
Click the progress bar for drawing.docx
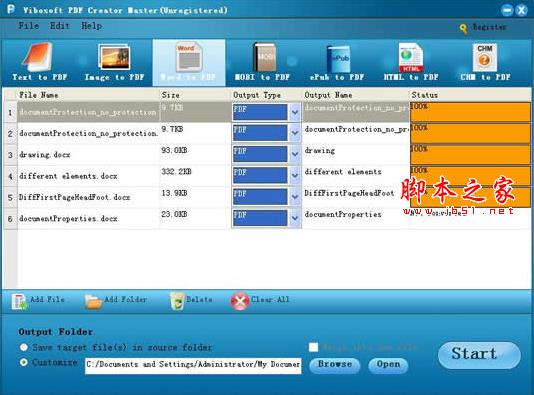point(470,154)
